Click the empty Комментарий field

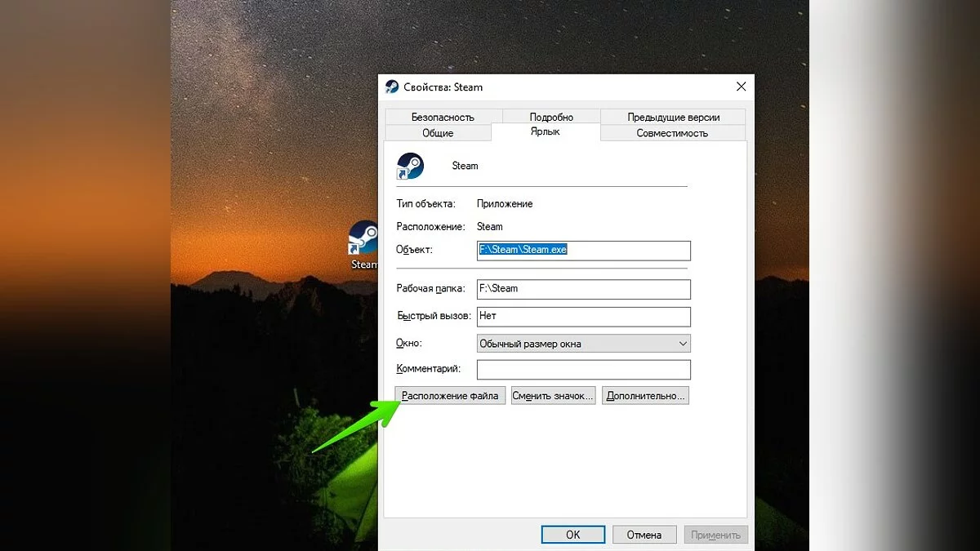click(x=583, y=370)
